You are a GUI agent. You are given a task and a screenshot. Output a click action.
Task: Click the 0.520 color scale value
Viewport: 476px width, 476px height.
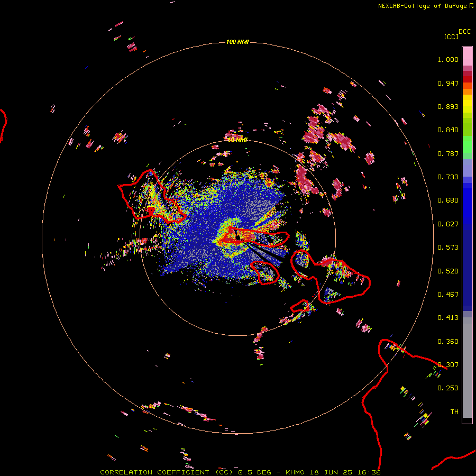tap(448, 271)
